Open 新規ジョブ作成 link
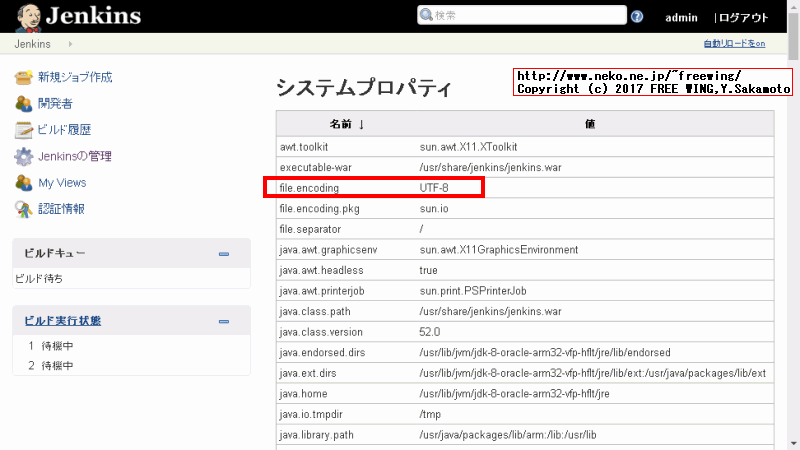The image size is (800, 450). [x=75, y=77]
